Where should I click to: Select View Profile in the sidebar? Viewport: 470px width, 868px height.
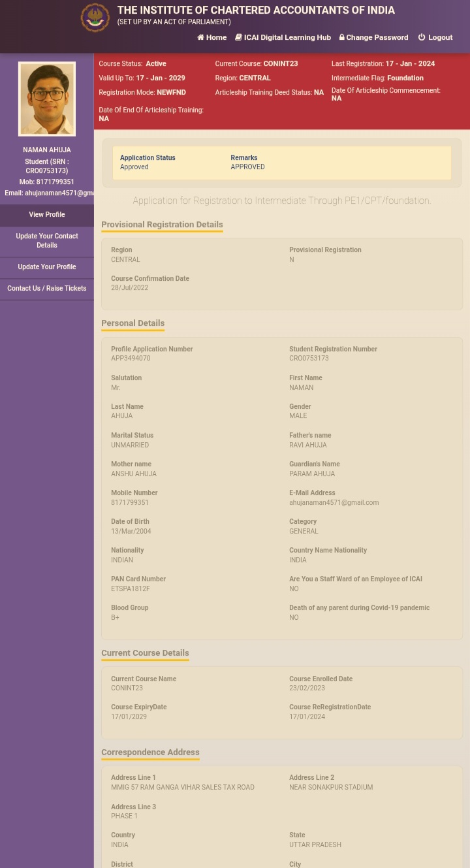pos(47,215)
